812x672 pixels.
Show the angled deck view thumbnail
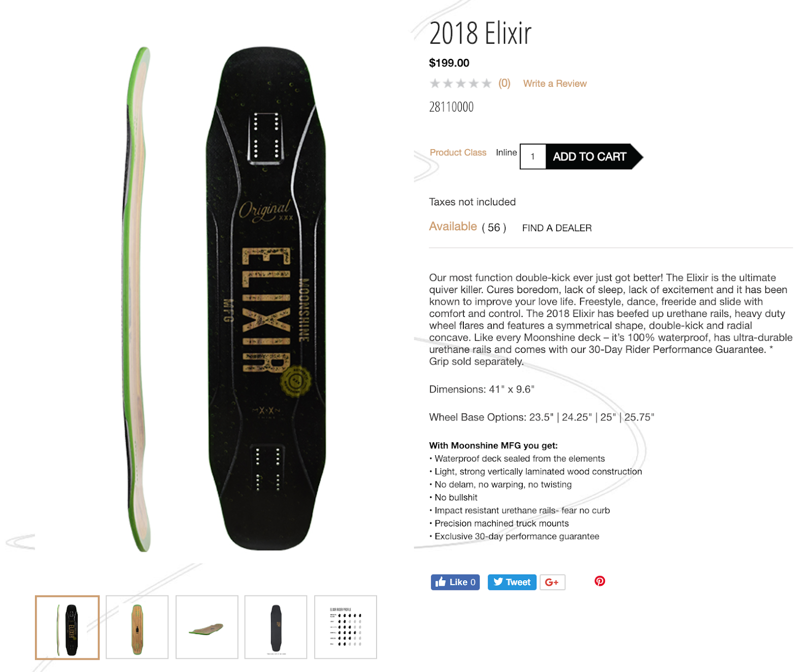pos(207,627)
